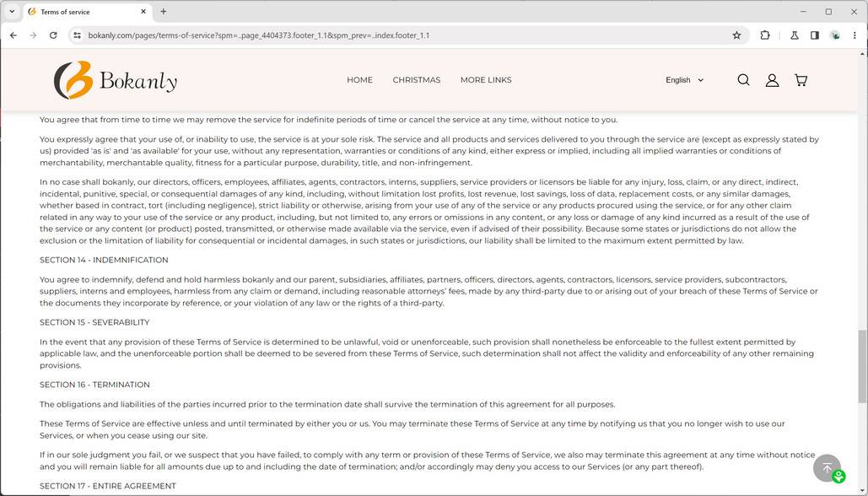Open the site search magnifier icon
868x496 pixels.
tap(743, 79)
